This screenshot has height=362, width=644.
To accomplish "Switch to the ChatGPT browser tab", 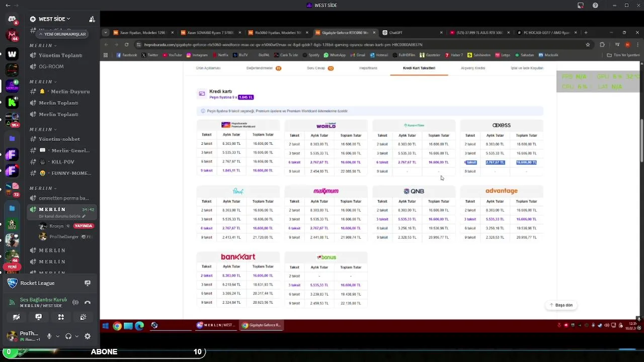I will 413,33.
